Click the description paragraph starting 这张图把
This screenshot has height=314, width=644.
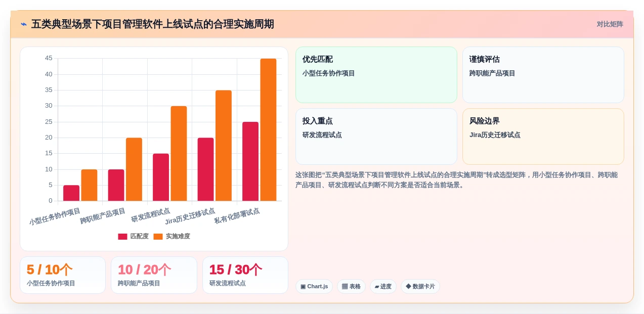(x=457, y=180)
